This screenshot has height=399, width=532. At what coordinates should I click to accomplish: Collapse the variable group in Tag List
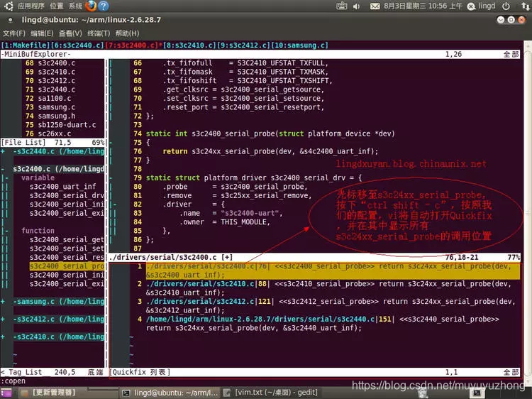(x=7, y=178)
